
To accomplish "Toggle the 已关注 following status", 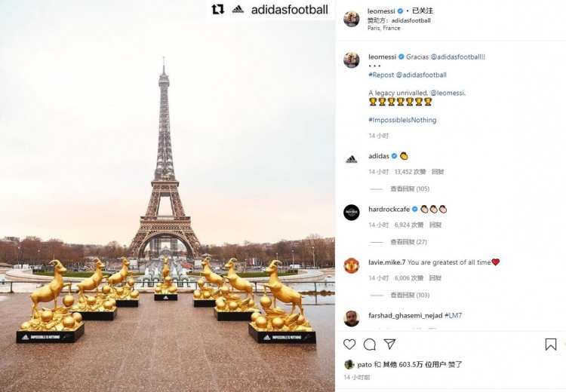I will pyautogui.click(x=423, y=11).
